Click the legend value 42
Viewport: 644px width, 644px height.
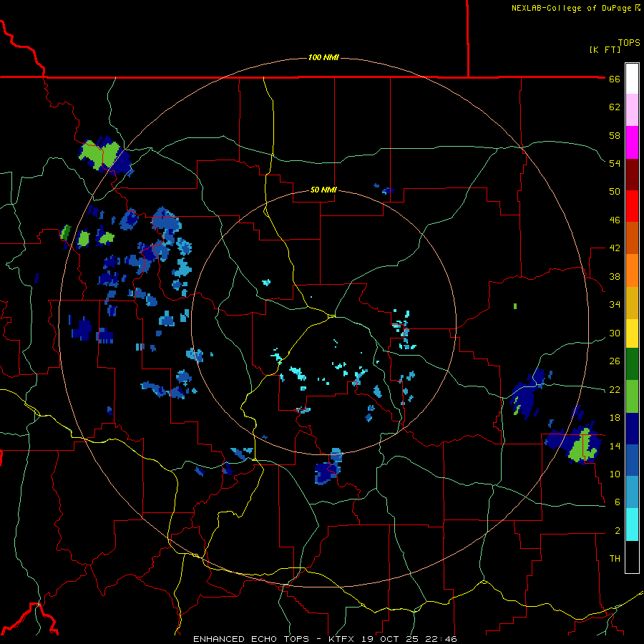615,248
